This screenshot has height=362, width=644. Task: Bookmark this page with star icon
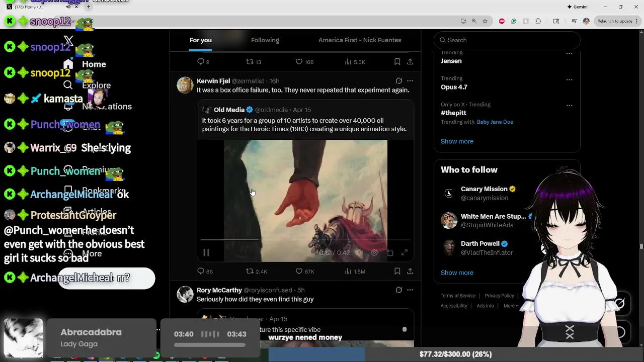tap(485, 21)
